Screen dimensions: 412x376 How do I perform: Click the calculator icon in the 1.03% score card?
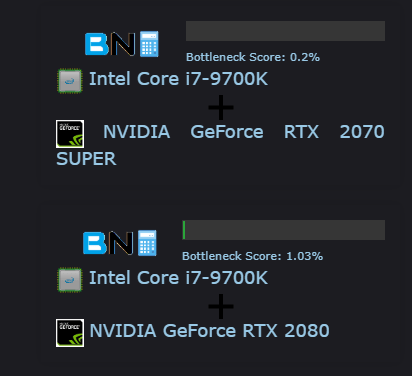coord(147,243)
